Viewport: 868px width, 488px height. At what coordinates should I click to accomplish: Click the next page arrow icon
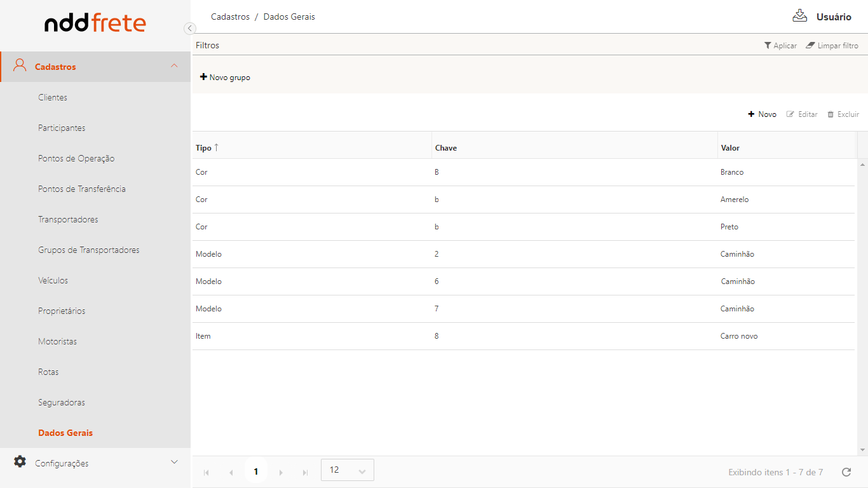click(281, 472)
